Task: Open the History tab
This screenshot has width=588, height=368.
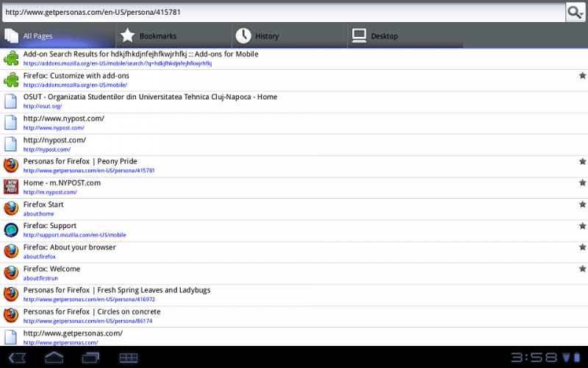Action: pos(290,36)
